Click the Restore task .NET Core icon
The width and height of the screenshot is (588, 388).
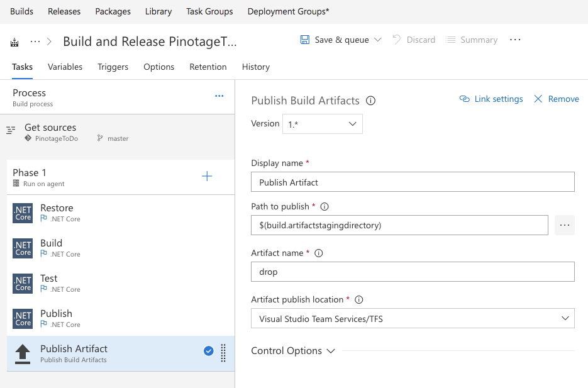click(x=23, y=213)
